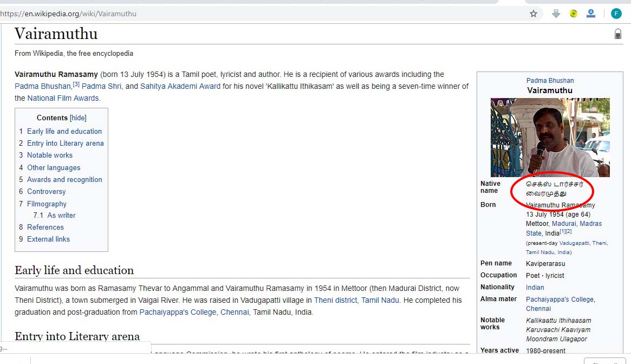Image resolution: width=631 pixels, height=364 pixels.
Task: Open the profile avatar labeled F
Action: 616,14
